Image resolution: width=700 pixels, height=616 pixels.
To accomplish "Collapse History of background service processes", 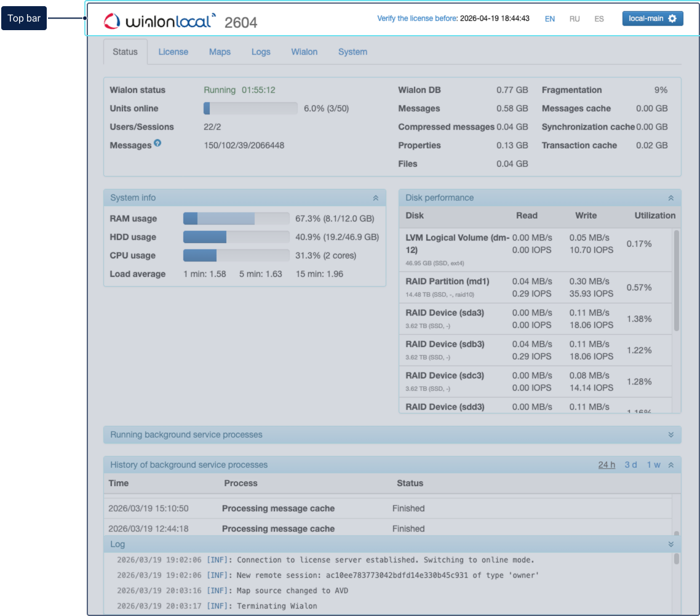I will point(671,465).
